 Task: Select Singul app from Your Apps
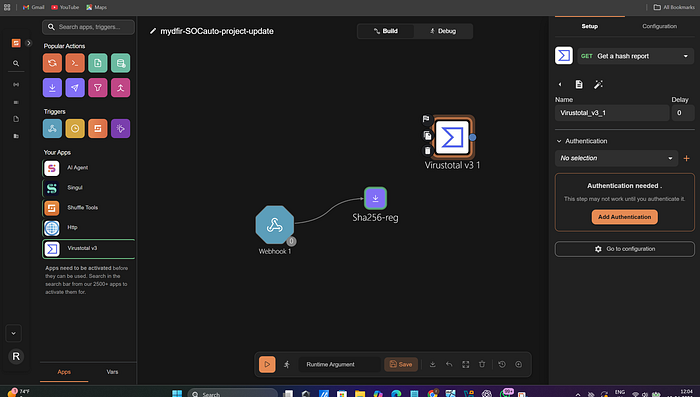88,188
